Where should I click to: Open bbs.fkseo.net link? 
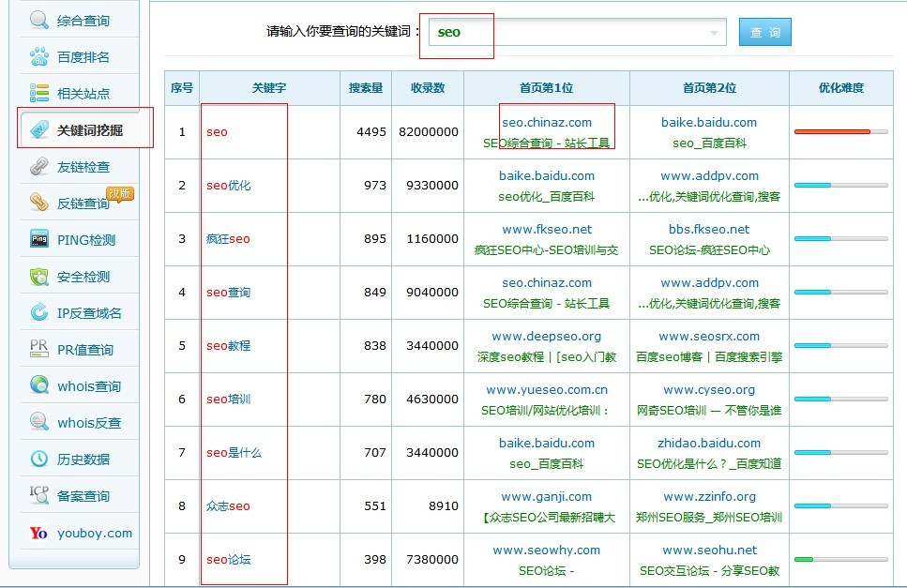pos(709,229)
